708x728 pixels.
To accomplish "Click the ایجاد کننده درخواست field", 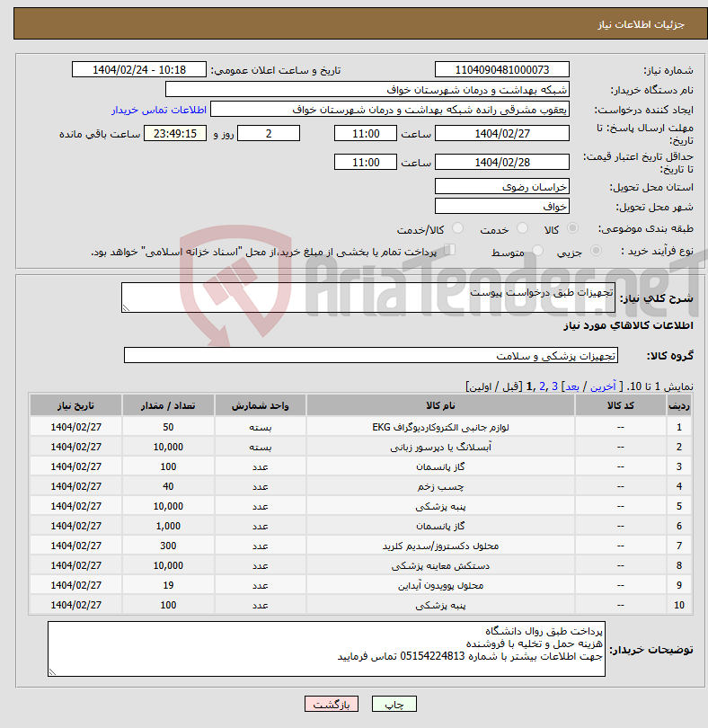I will [x=390, y=110].
